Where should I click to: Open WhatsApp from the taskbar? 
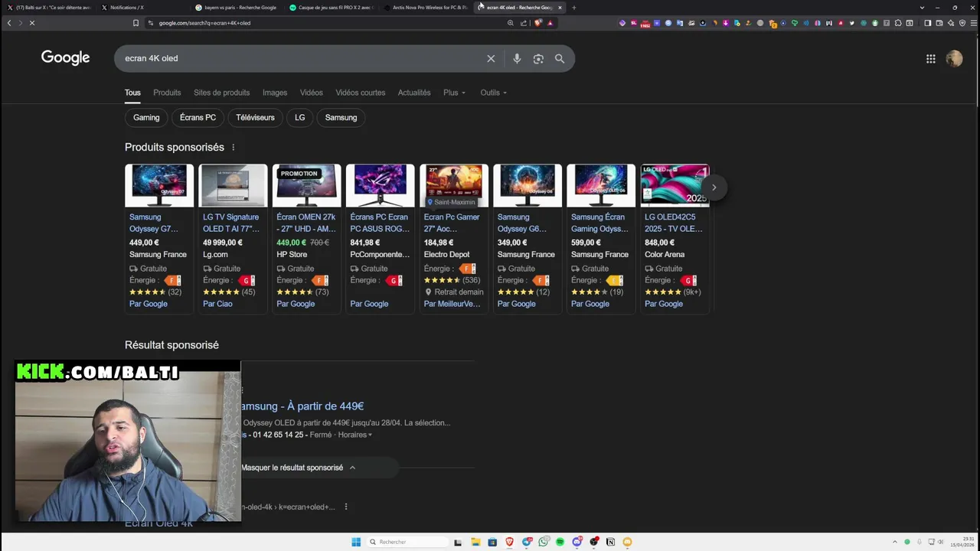(543, 542)
